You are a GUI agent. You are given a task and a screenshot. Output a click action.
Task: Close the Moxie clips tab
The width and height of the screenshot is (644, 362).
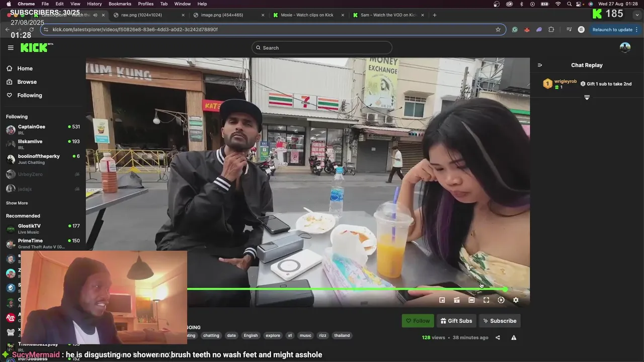(x=343, y=15)
